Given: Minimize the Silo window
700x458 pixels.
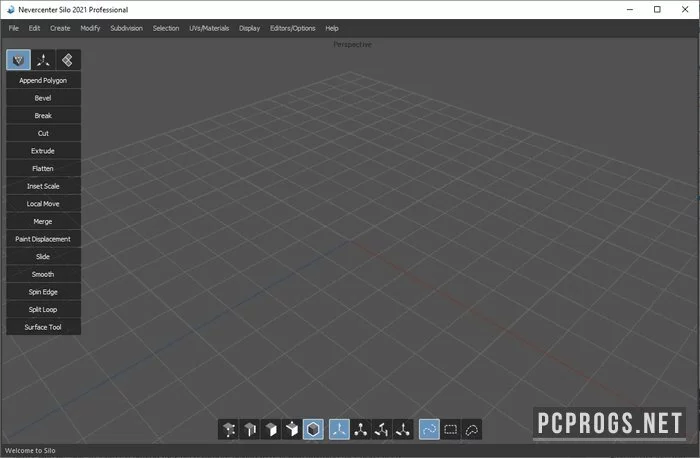Looking at the screenshot, I should pos(630,9).
